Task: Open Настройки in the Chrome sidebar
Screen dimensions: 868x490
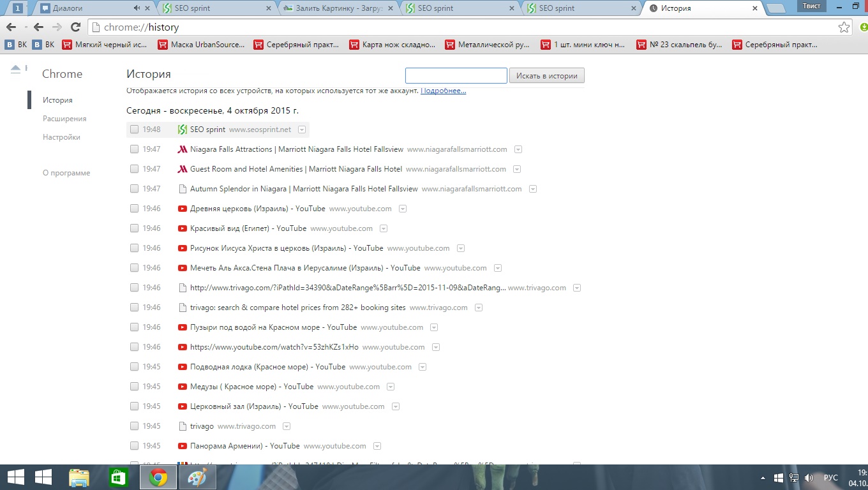Action: pos(61,137)
